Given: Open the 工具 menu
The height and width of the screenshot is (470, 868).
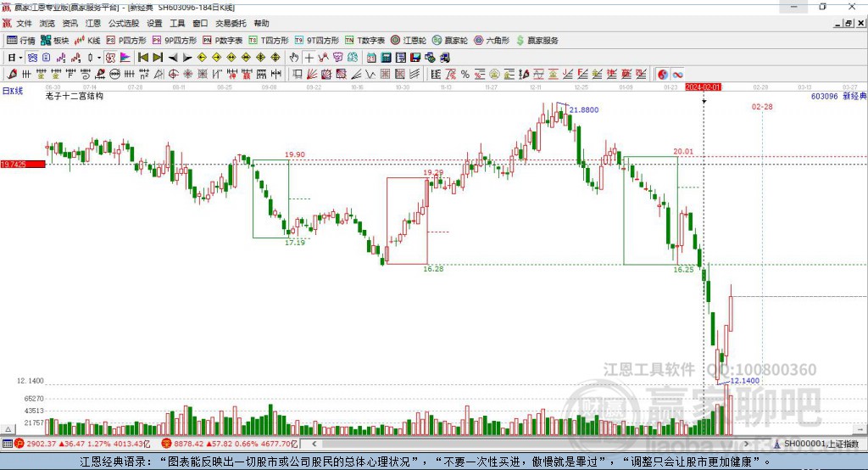Looking at the screenshot, I should (x=177, y=23).
